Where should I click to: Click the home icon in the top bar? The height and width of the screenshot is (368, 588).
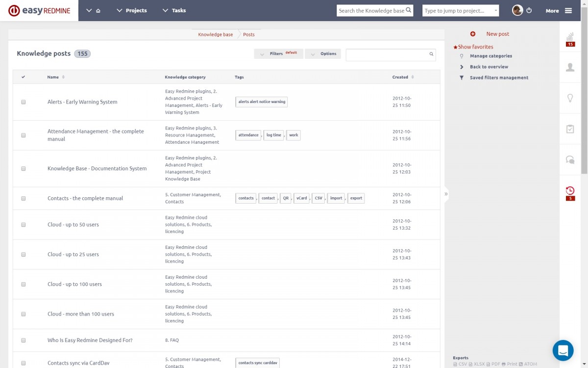click(98, 11)
